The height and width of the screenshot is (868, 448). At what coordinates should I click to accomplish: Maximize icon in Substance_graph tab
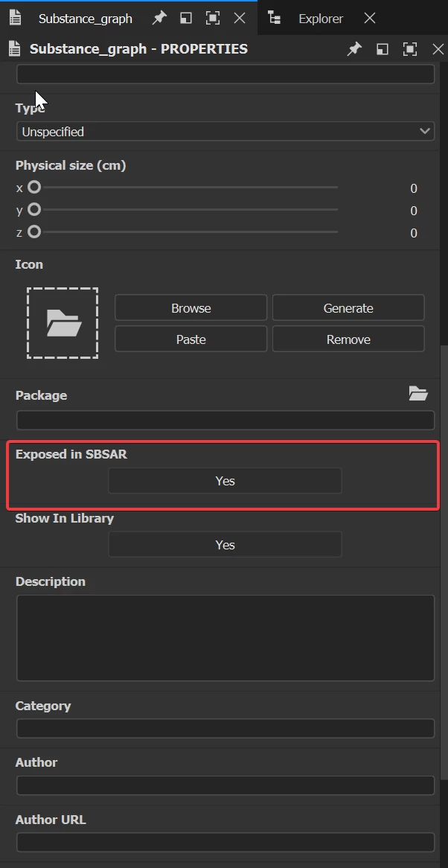pyautogui.click(x=212, y=19)
